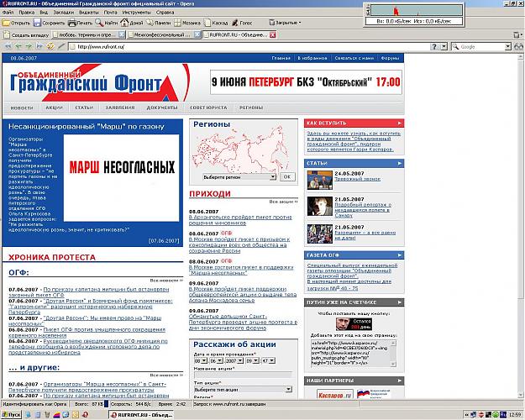Click АКЦИИ in the site navigation
The width and height of the screenshot is (525, 420).
[x=55, y=108]
